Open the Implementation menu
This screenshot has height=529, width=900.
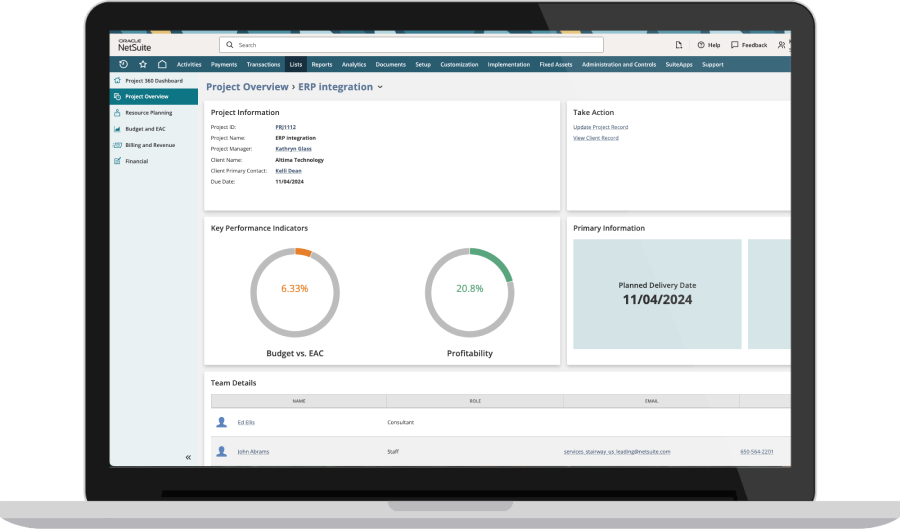(x=509, y=65)
